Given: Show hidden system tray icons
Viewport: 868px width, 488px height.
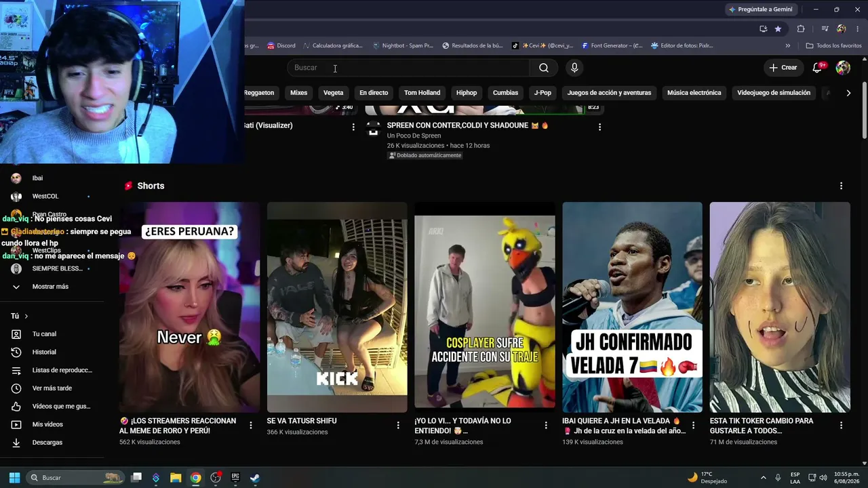Looking at the screenshot, I should [764, 478].
